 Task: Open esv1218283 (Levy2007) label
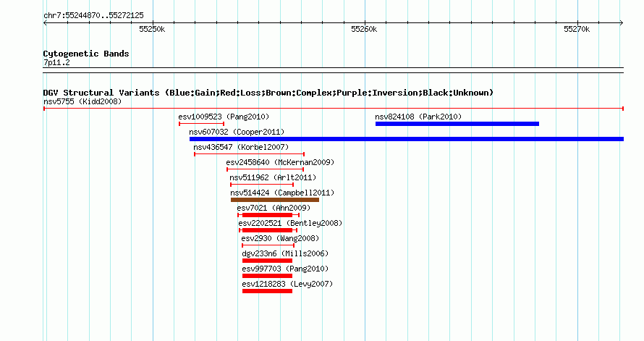287,284
